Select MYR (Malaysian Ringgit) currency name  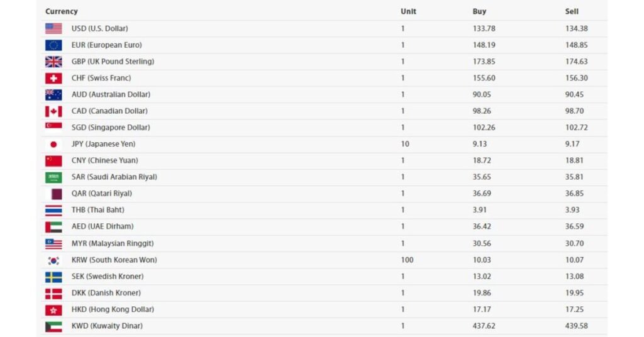(x=113, y=243)
